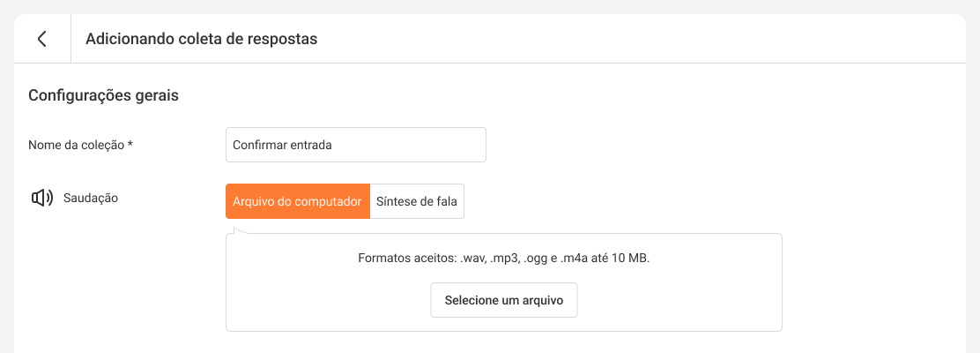Click the word respostas in the page title
Image resolution: width=980 pixels, height=353 pixels.
[284, 39]
